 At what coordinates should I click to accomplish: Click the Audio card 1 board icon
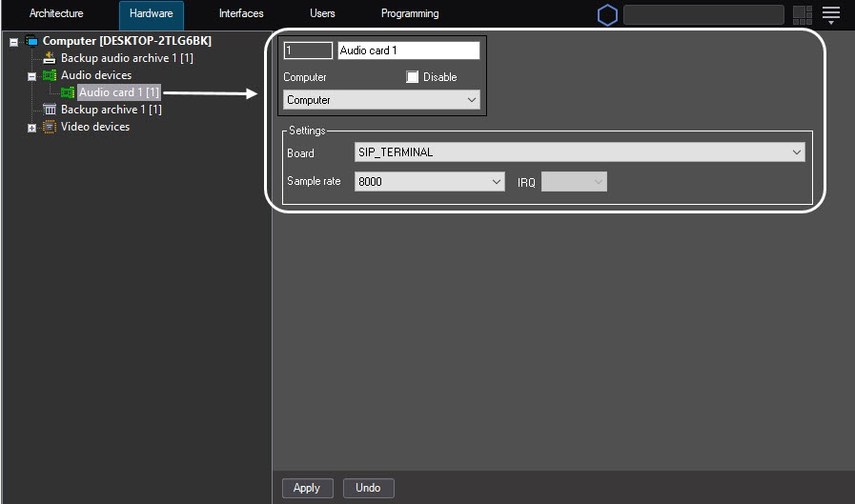coord(68,92)
